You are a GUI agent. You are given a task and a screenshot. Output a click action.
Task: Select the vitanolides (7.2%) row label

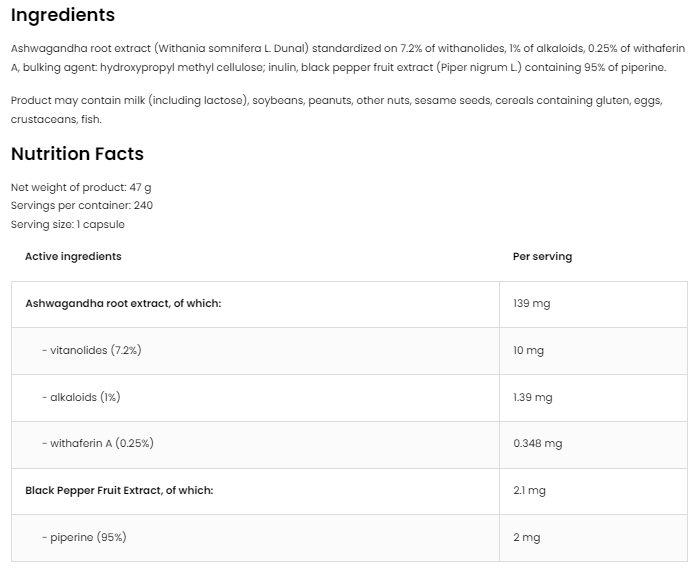tap(91, 350)
